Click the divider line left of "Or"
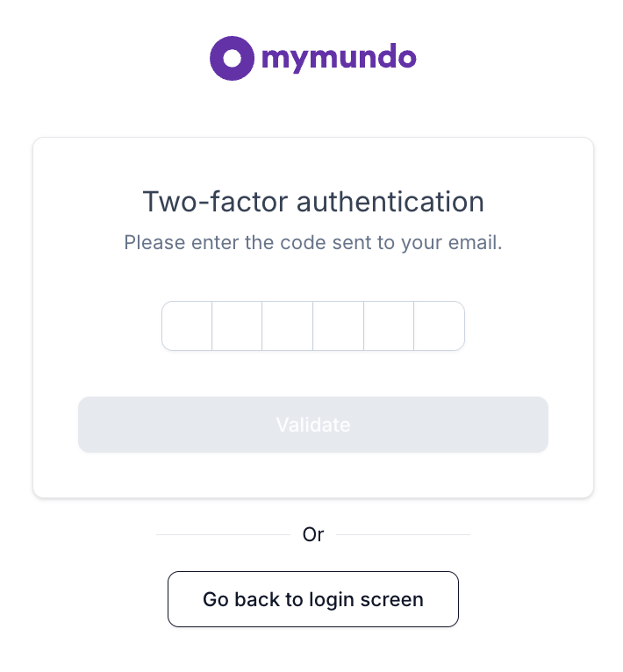Viewport: 623px width, 672px height. pyautogui.click(x=223, y=534)
